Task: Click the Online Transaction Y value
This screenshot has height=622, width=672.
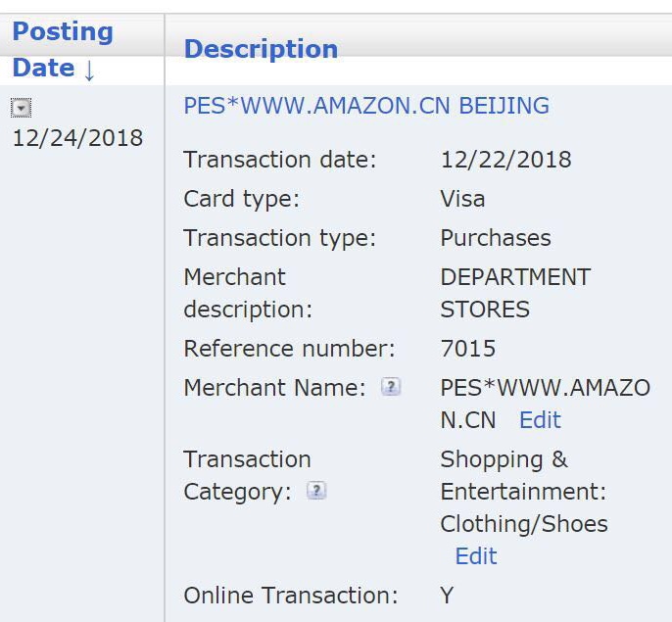Action: click(x=447, y=596)
